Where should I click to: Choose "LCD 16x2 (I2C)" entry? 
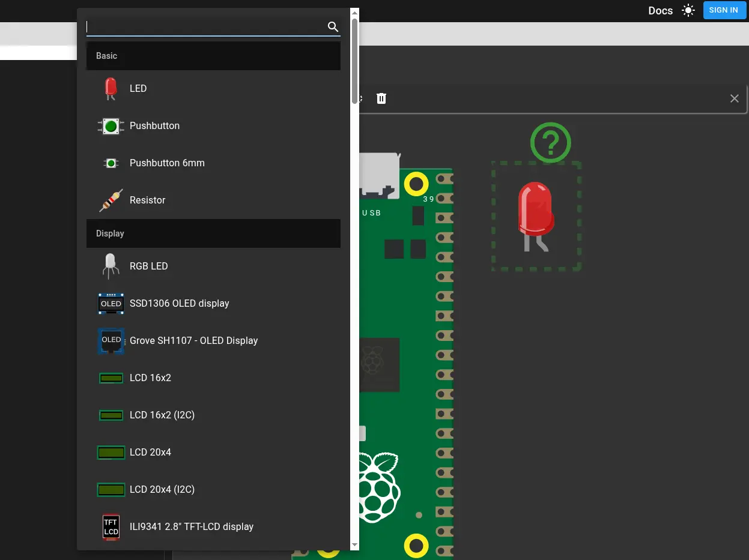pyautogui.click(x=213, y=415)
